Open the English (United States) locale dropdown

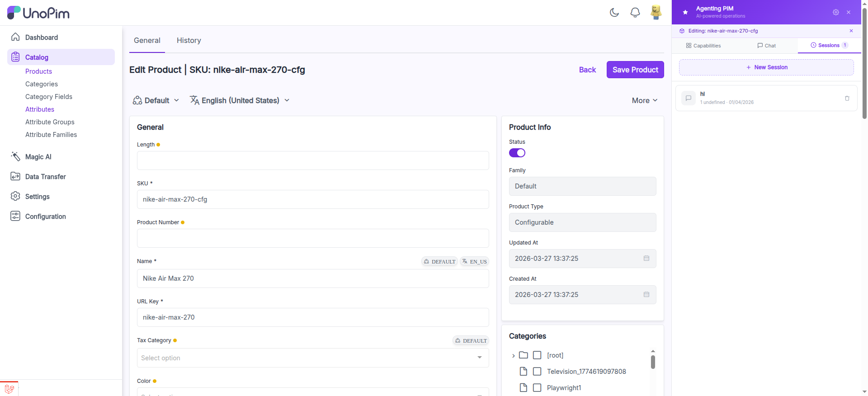240,100
